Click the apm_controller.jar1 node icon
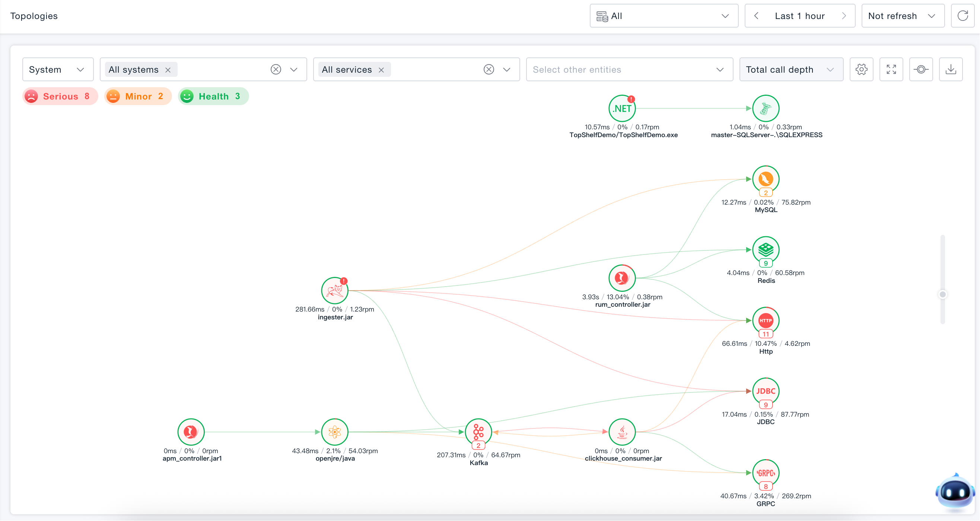This screenshot has width=980, height=521. pos(191,432)
